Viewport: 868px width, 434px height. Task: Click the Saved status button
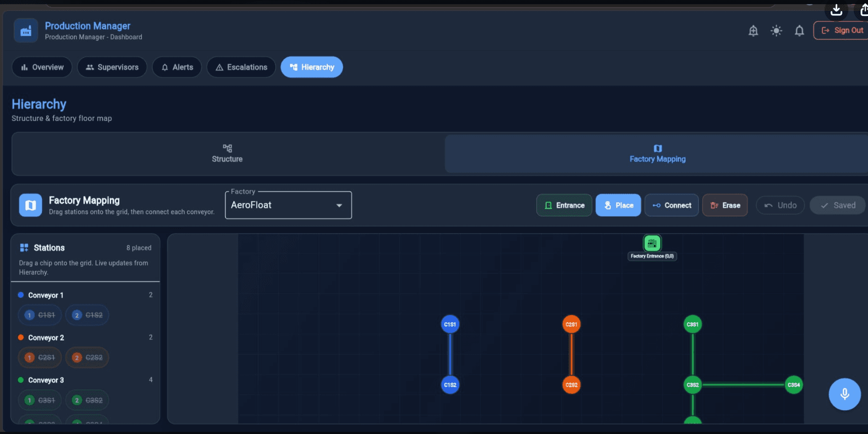click(837, 205)
